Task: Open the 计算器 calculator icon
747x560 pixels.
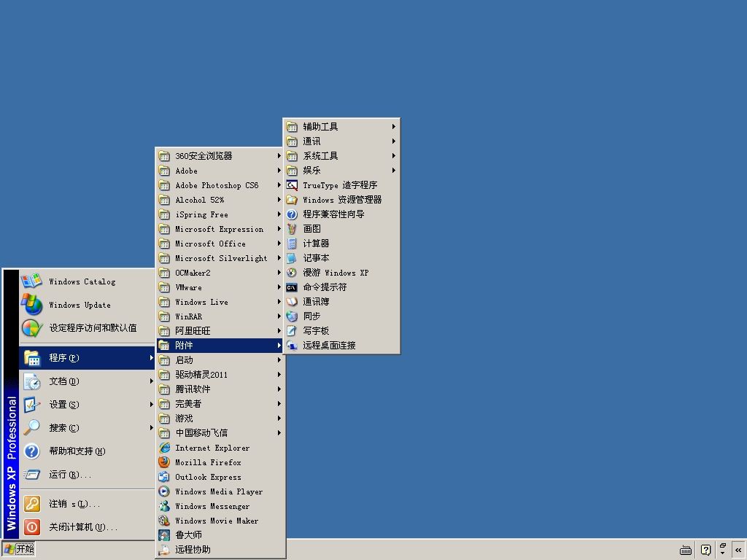Action: pyautogui.click(x=292, y=244)
